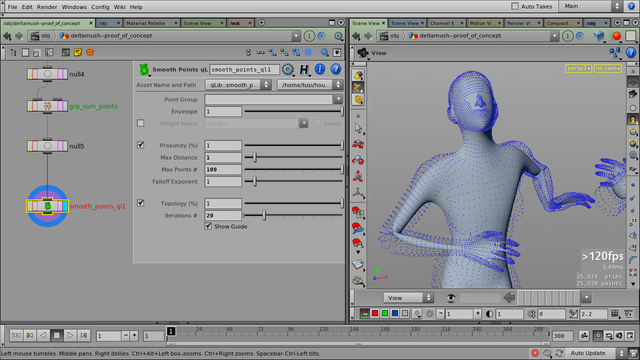
Task: Open the Main takes dropdown
Action: point(591,6)
